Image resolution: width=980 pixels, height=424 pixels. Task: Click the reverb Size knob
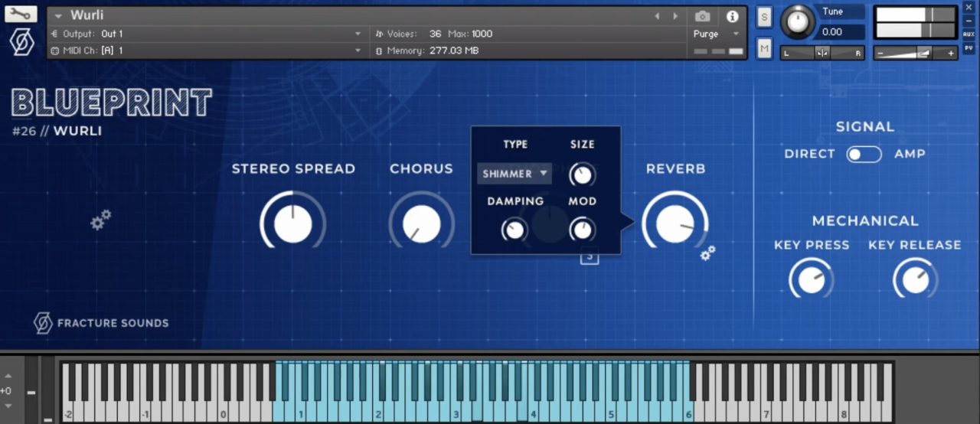(x=583, y=174)
